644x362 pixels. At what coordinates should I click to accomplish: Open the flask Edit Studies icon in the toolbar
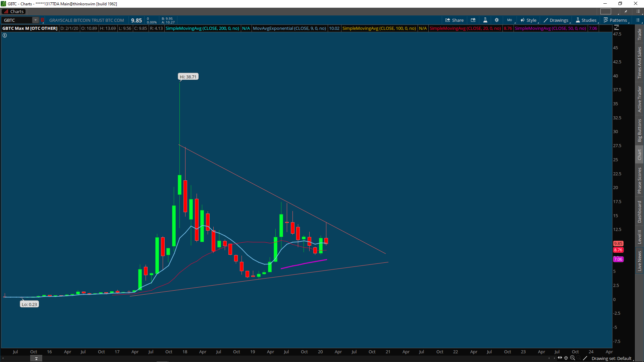485,20
